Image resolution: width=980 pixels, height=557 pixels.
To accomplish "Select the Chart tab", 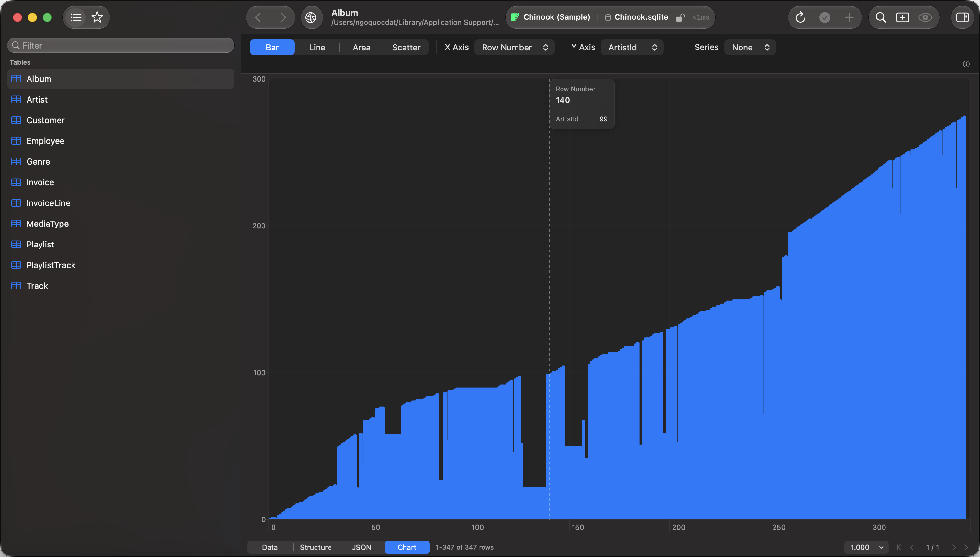I will point(407,547).
